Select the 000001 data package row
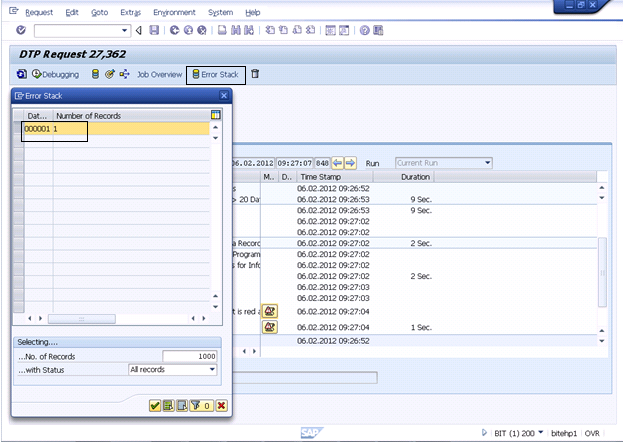623x442 pixels. point(116,128)
